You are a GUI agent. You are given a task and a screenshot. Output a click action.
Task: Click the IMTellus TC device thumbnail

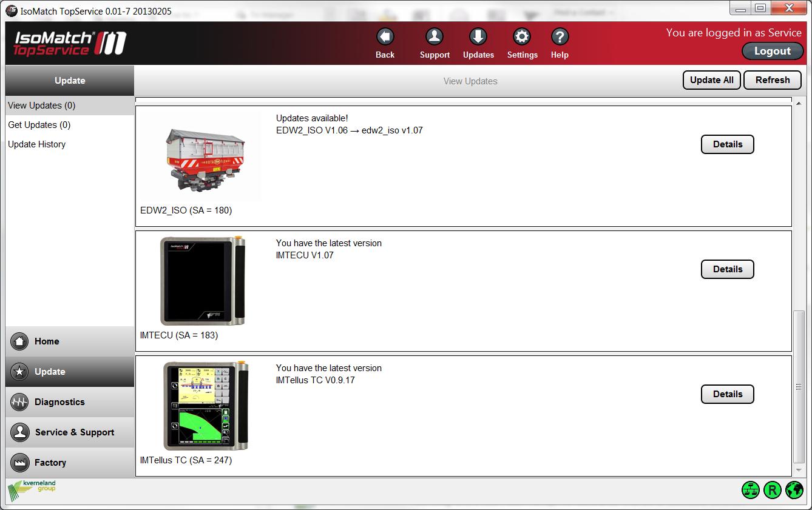(x=206, y=406)
